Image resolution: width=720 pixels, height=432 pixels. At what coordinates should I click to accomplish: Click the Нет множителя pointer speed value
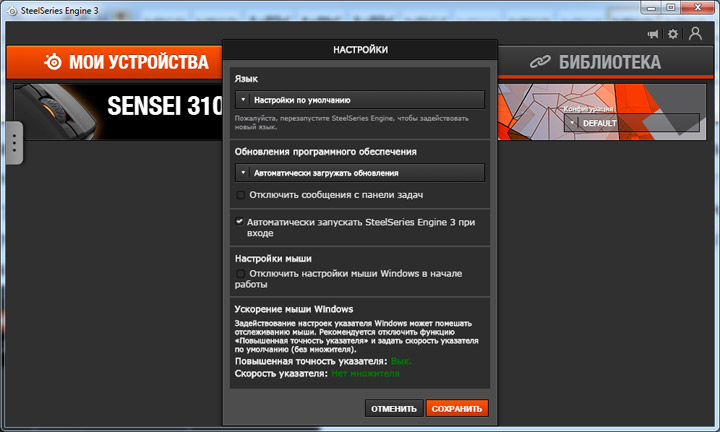(365, 374)
